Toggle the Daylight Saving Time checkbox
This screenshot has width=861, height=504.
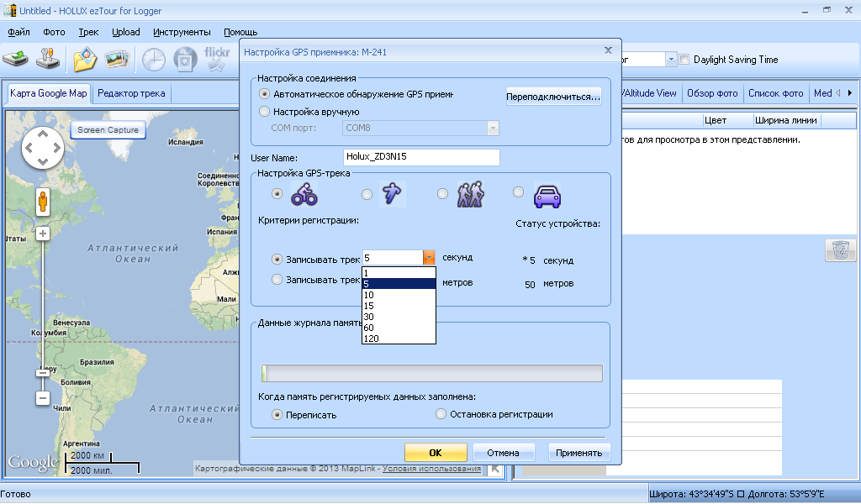point(684,60)
